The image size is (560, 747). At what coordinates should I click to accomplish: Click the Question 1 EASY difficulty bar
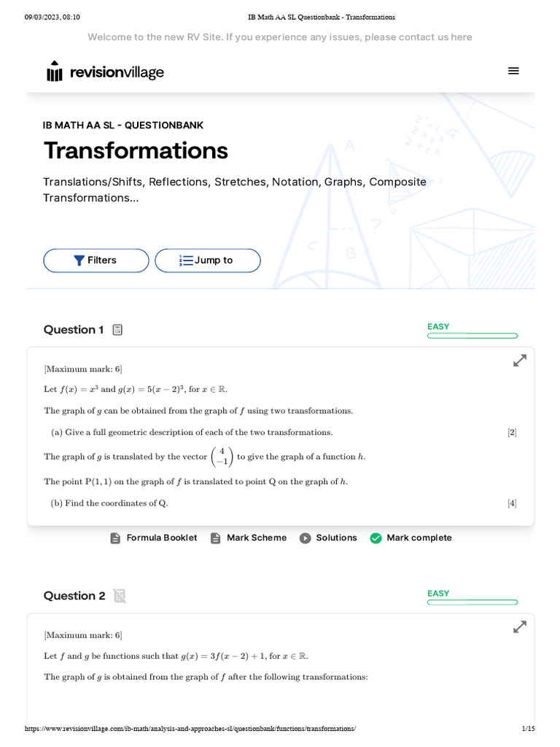tap(472, 336)
